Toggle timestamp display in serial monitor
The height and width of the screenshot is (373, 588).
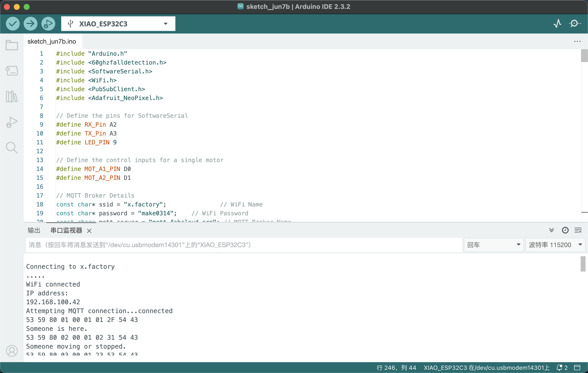pyautogui.click(x=565, y=230)
